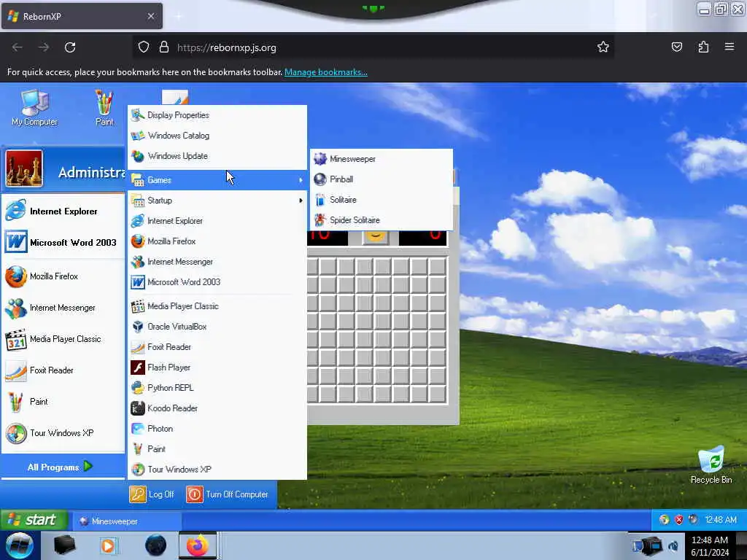The height and width of the screenshot is (560, 747).
Task: Launch Pinball from Games submenu
Action: (381, 179)
